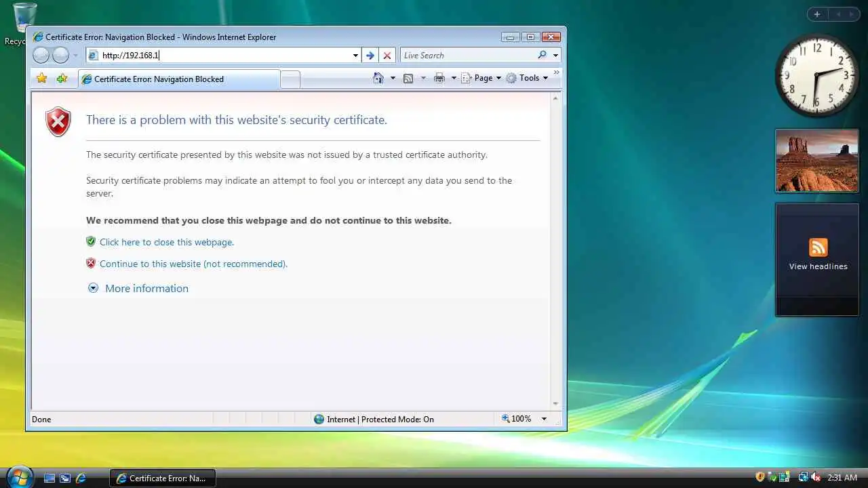Click the Windows Security alert tray shield
The height and width of the screenshot is (488, 868).
[x=760, y=478]
